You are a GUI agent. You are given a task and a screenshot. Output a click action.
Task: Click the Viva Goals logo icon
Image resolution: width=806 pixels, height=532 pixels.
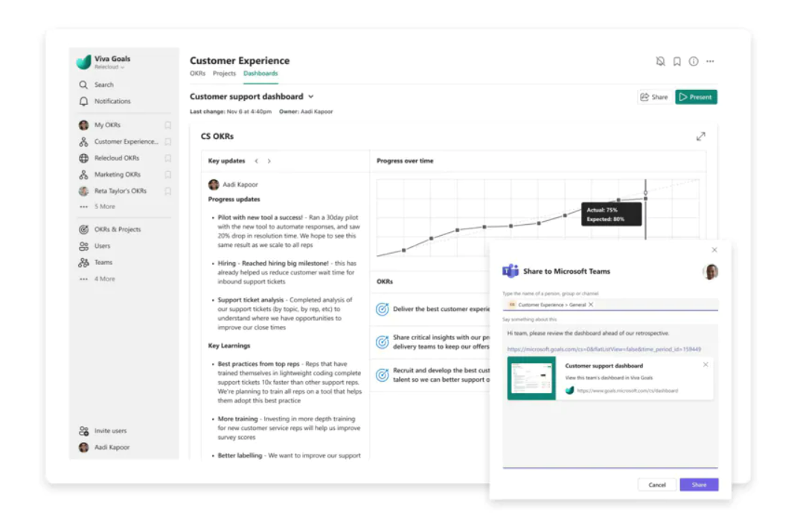point(83,62)
